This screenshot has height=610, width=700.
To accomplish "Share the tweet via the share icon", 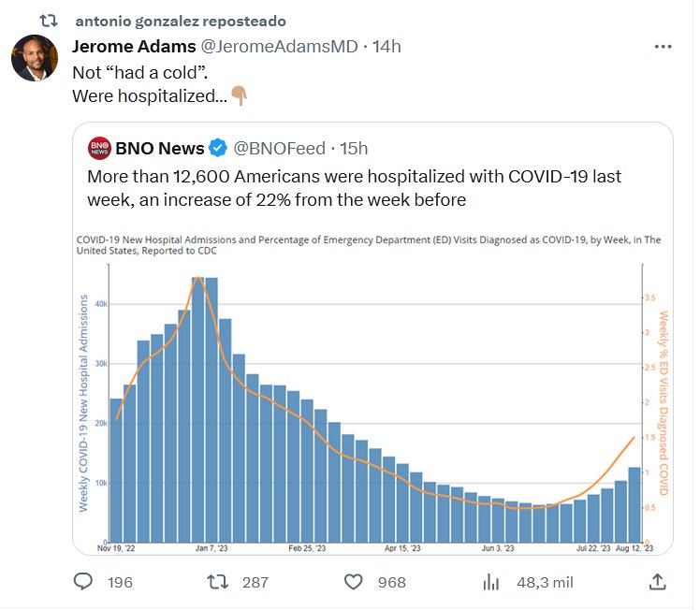I will pos(657,582).
